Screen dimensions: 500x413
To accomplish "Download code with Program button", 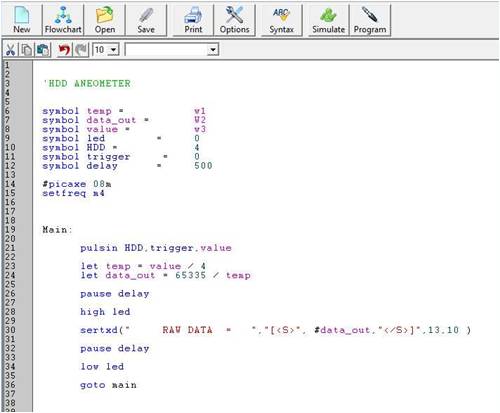I will pyautogui.click(x=370, y=19).
